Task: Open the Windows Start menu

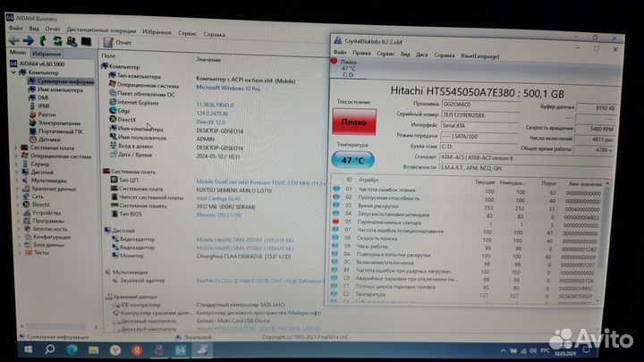Action: point(28,349)
